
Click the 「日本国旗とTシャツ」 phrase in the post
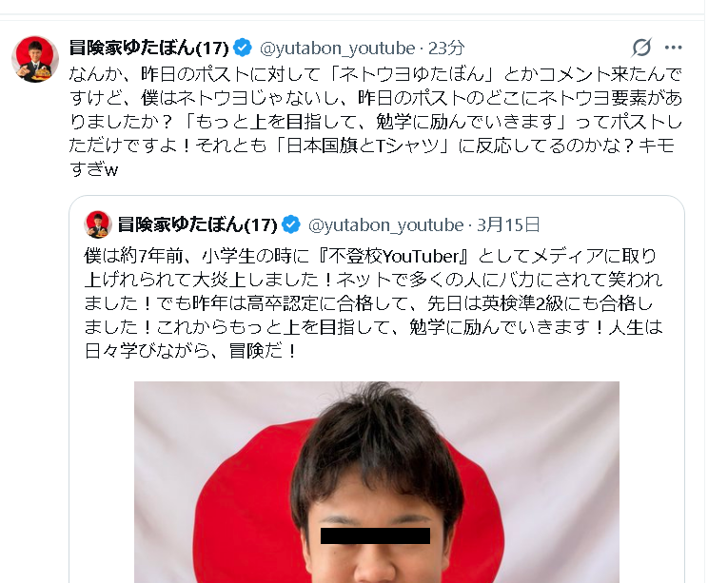click(x=364, y=146)
